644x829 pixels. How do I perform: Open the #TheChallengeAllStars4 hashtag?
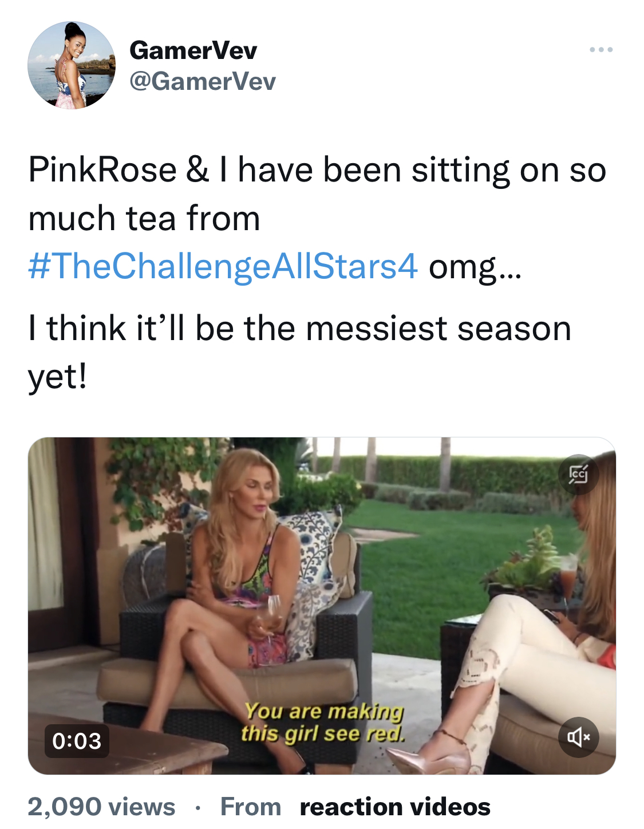click(223, 266)
